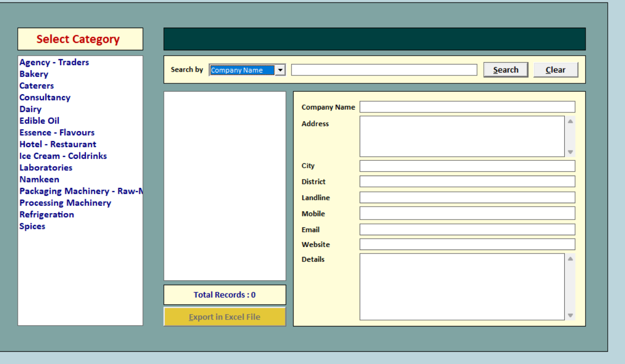625x364 pixels.
Task: Click inside the Website field
Action: [x=467, y=244]
